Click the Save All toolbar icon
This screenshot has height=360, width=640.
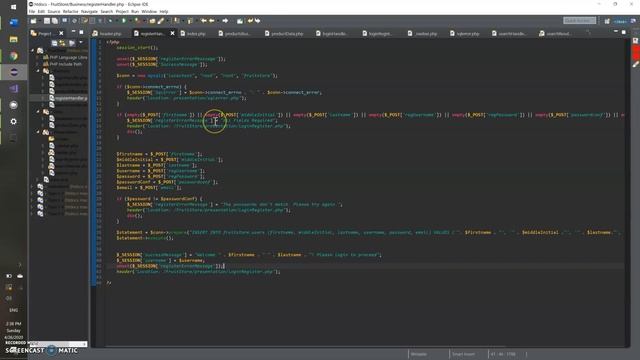[55, 21]
